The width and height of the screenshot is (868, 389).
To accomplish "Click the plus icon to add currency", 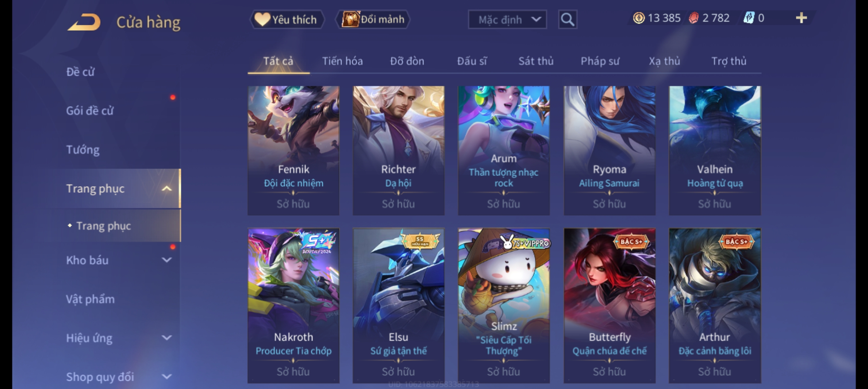I will 801,18.
